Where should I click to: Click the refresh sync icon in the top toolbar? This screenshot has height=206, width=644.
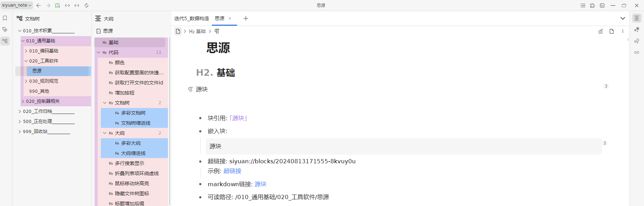coord(86,5)
